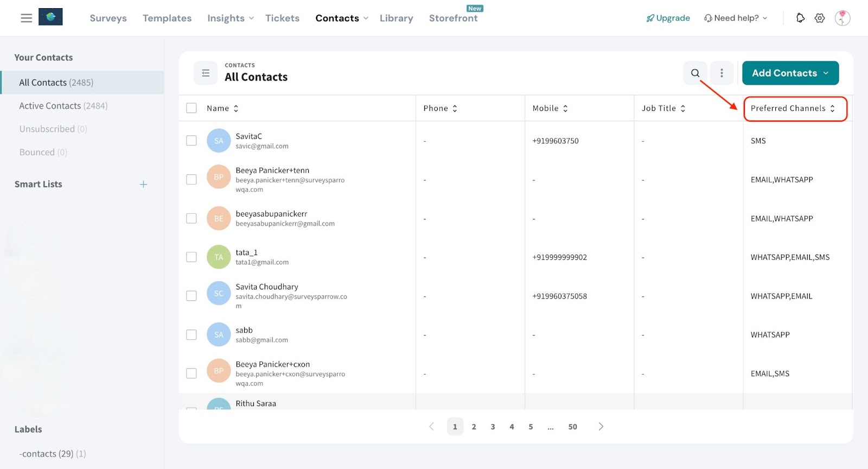
Task: Add a new Smart List with plus icon
Action: pos(143,185)
